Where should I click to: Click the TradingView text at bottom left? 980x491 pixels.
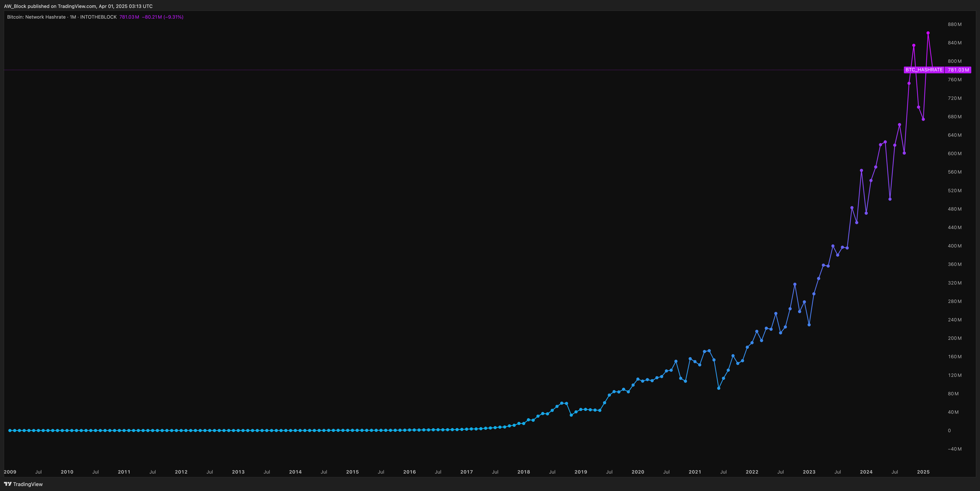(28, 484)
